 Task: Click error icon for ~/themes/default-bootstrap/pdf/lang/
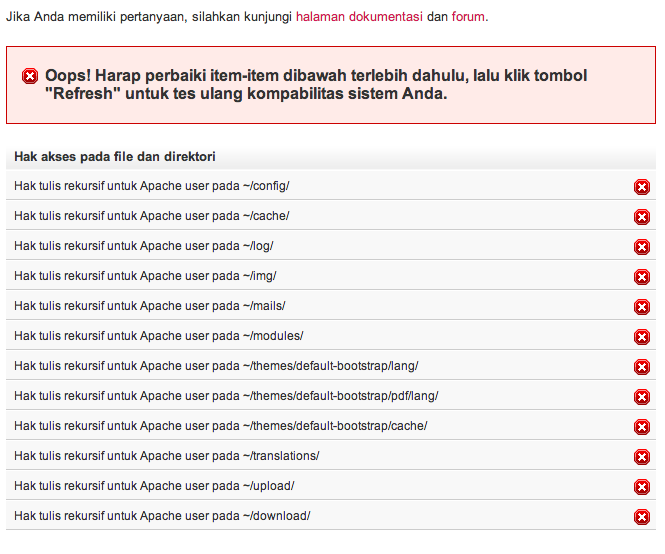[x=642, y=397]
